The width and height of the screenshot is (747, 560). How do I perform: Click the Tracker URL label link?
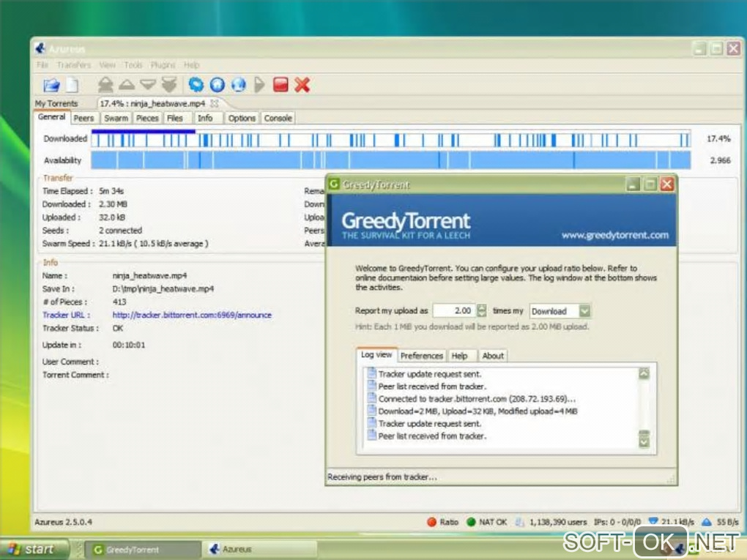tap(66, 315)
